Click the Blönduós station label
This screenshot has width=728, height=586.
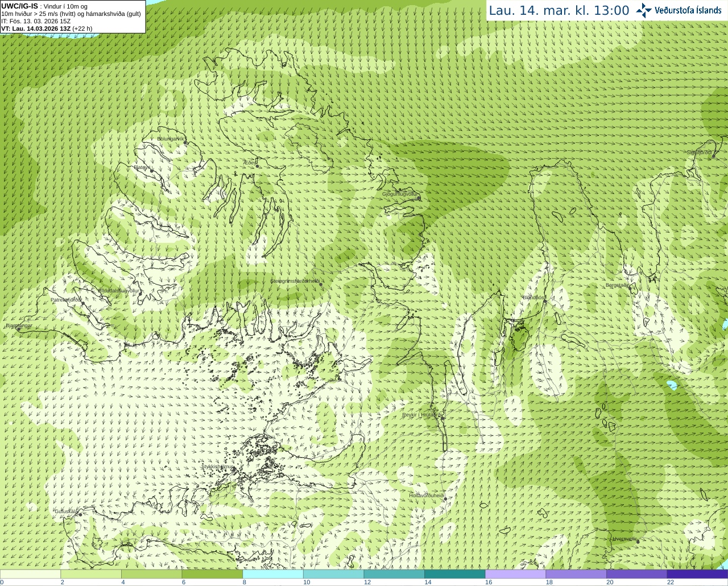tap(534, 298)
